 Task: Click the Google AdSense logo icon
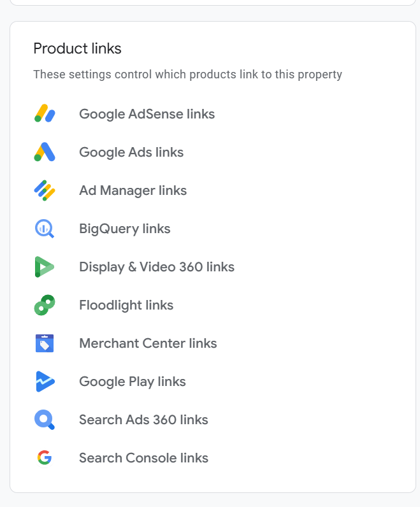pos(45,113)
